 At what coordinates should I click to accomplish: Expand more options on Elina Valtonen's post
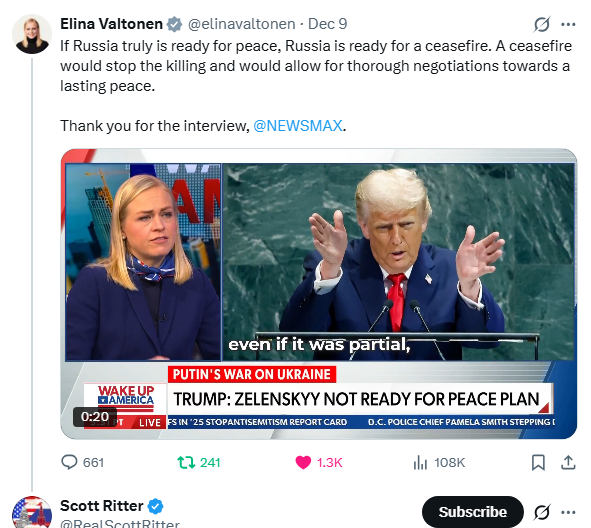tap(568, 24)
